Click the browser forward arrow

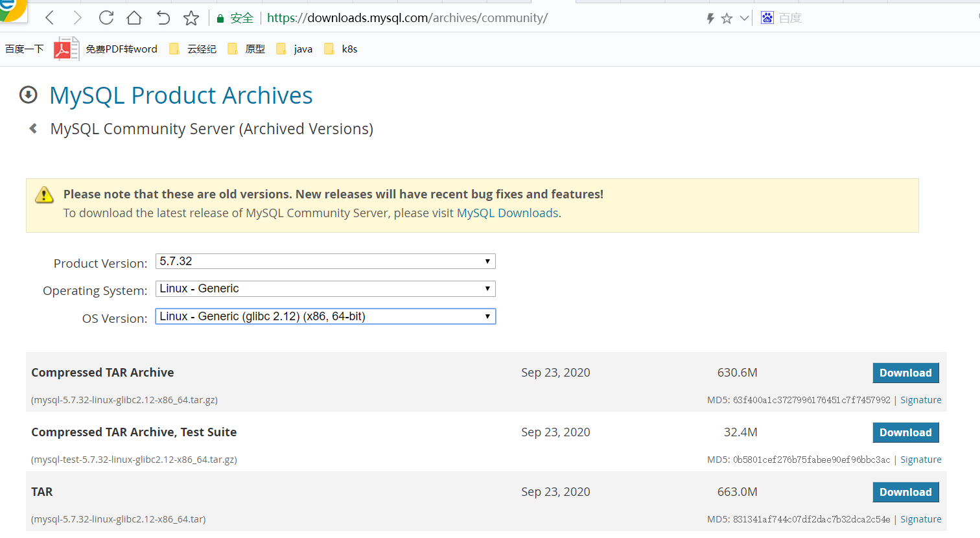coord(78,18)
